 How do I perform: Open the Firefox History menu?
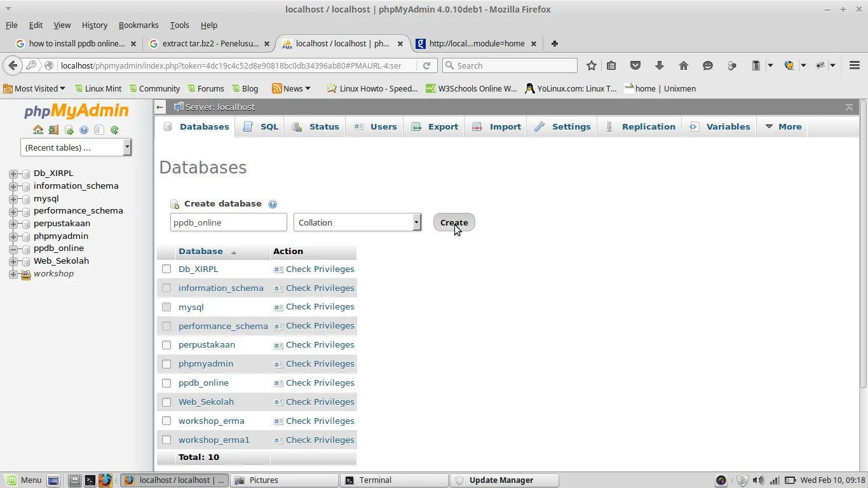pyautogui.click(x=95, y=25)
